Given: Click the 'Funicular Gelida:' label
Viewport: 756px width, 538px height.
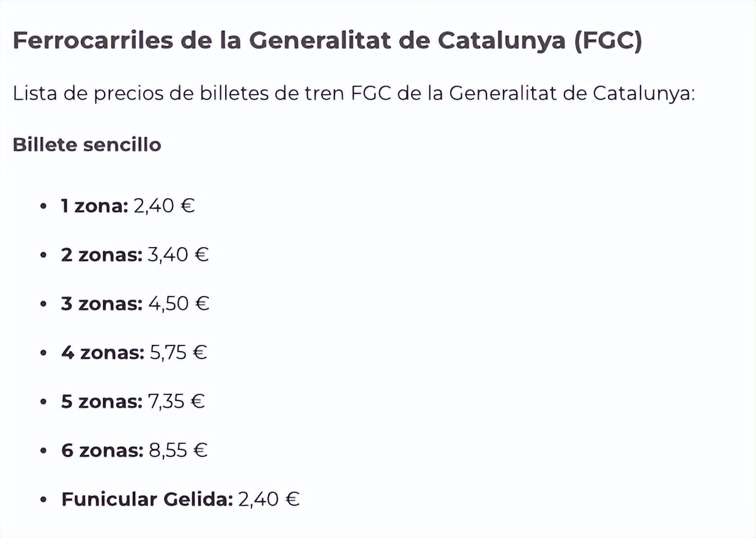Looking at the screenshot, I should [x=147, y=499].
